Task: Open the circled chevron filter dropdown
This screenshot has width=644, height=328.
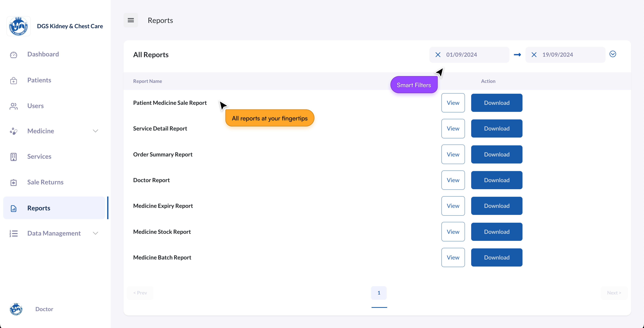Action: [x=613, y=54]
